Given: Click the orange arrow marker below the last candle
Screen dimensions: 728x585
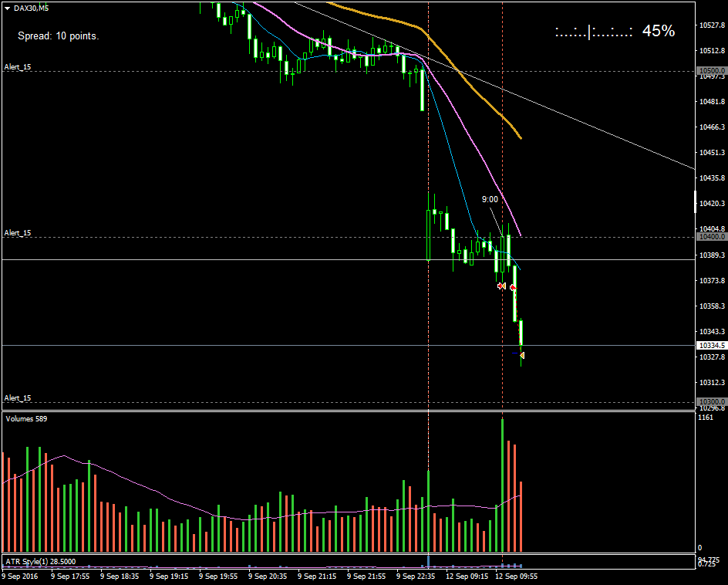Looking at the screenshot, I should (x=522, y=355).
